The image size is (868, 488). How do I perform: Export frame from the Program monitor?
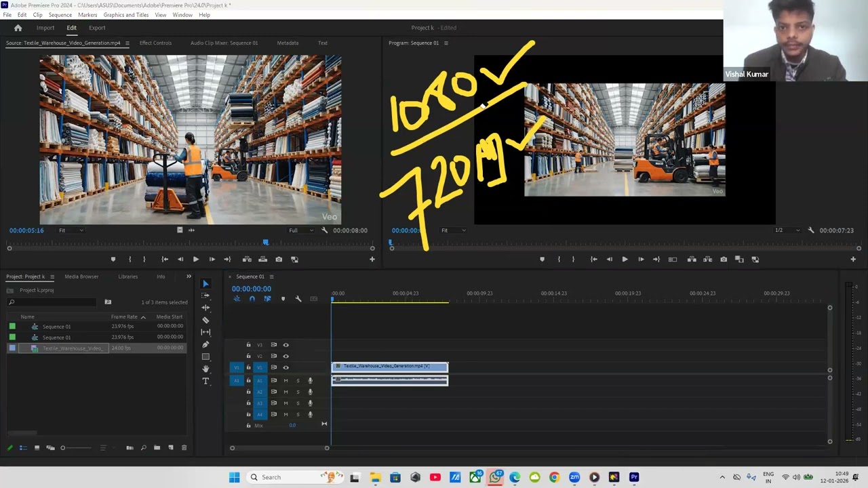click(724, 260)
